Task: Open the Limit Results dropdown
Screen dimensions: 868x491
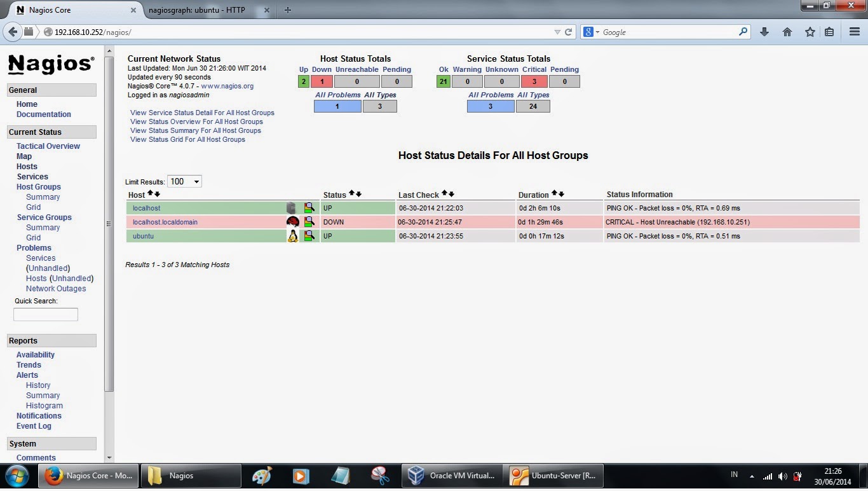Action: click(184, 182)
